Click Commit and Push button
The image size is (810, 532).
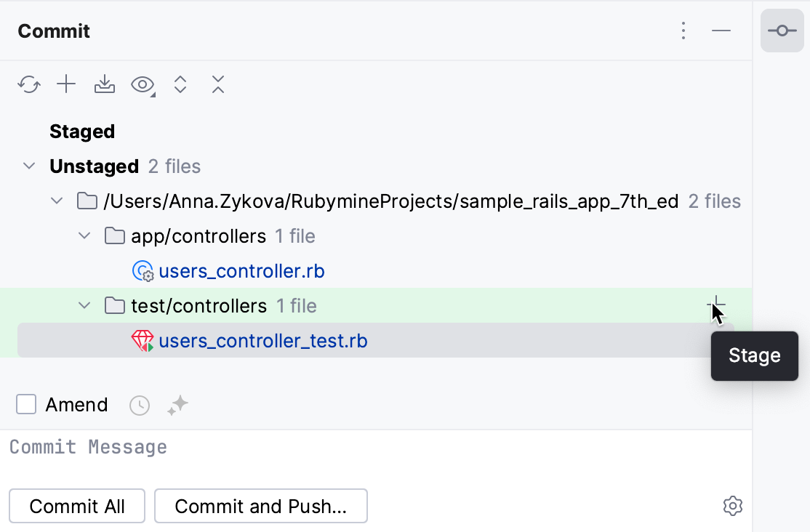tap(260, 506)
